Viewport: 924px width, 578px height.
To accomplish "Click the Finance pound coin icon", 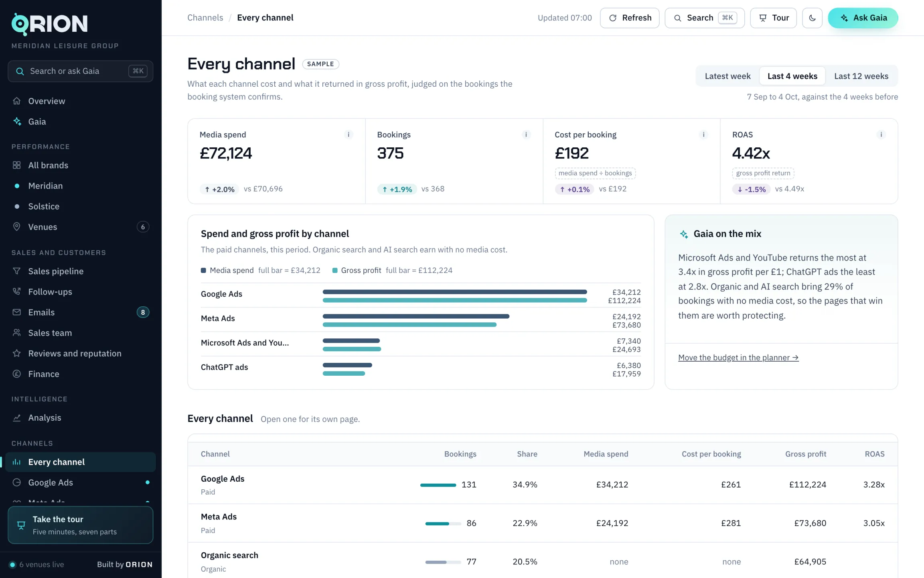I will click(x=16, y=374).
